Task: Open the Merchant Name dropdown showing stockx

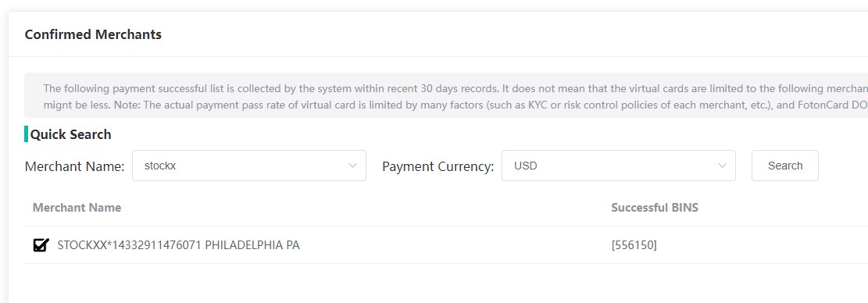Action: 249,166
